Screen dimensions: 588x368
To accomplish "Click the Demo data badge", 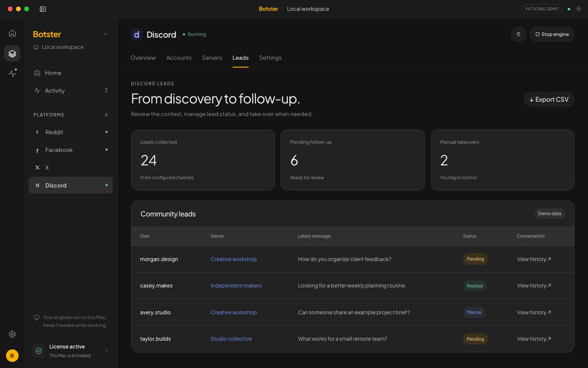I will click(550, 213).
